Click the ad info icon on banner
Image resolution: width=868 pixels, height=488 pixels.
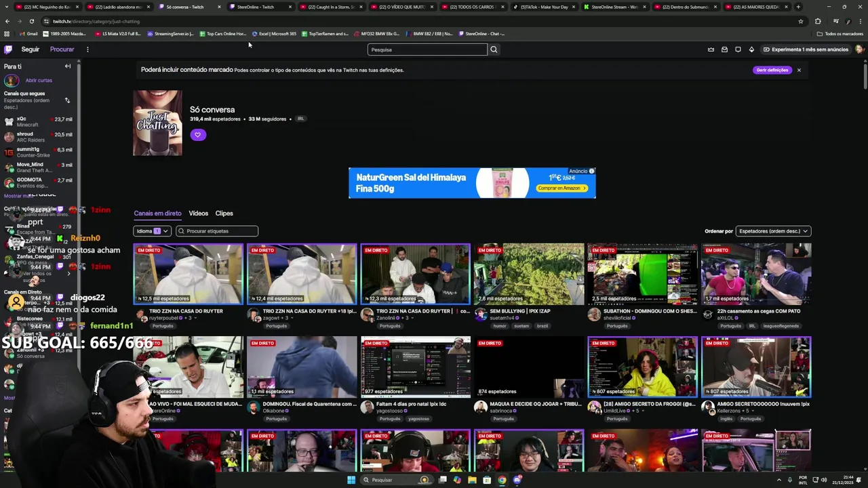pyautogui.click(x=591, y=171)
